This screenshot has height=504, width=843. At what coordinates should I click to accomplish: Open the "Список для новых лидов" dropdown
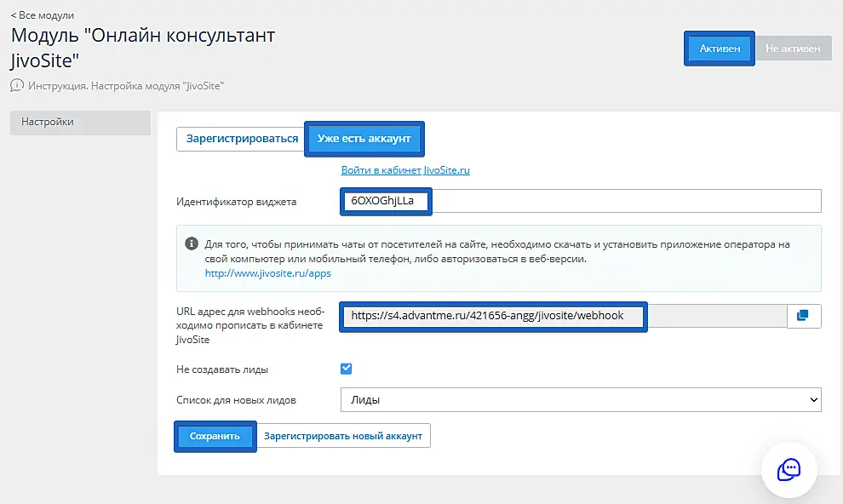580,398
